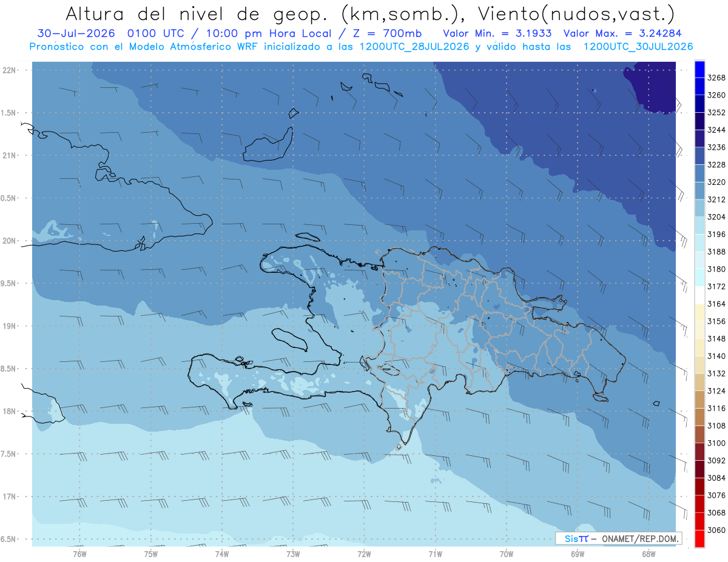Screen dimensions: 728x562
Task: Click the '71W' longitude label
Action: (x=435, y=554)
